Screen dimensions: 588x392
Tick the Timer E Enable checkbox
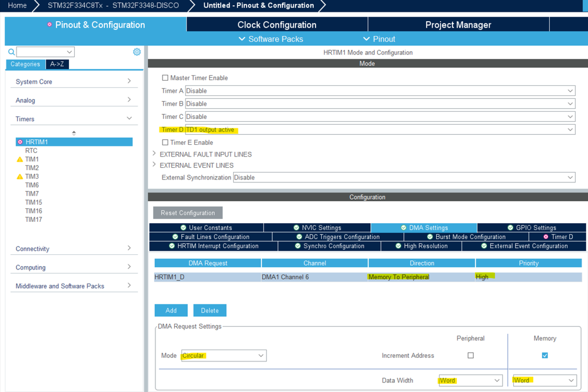click(x=165, y=142)
